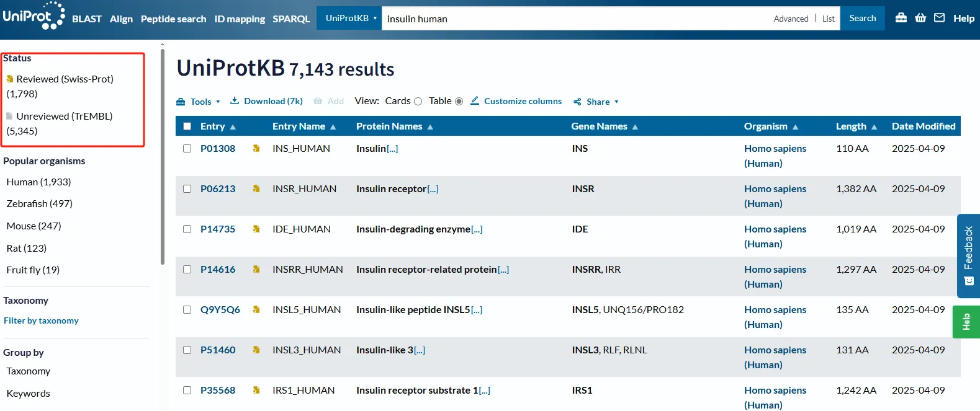The height and width of the screenshot is (411, 980).
Task: Click the envelope contact icon in the header
Action: coord(940,18)
